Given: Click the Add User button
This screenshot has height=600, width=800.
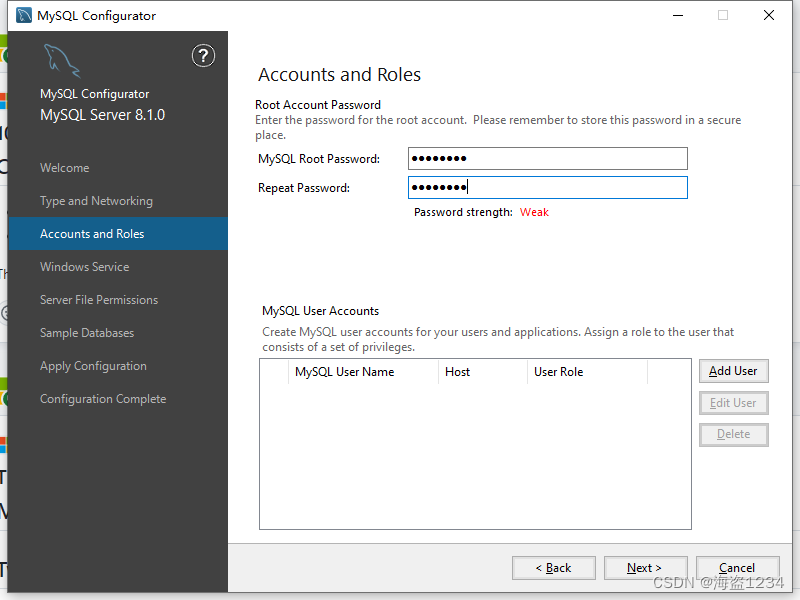Looking at the screenshot, I should [x=733, y=371].
